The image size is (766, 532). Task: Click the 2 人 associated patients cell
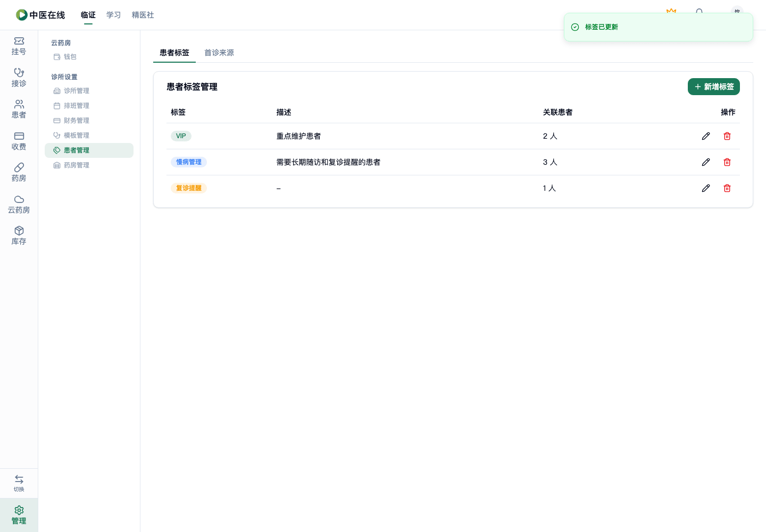550,136
